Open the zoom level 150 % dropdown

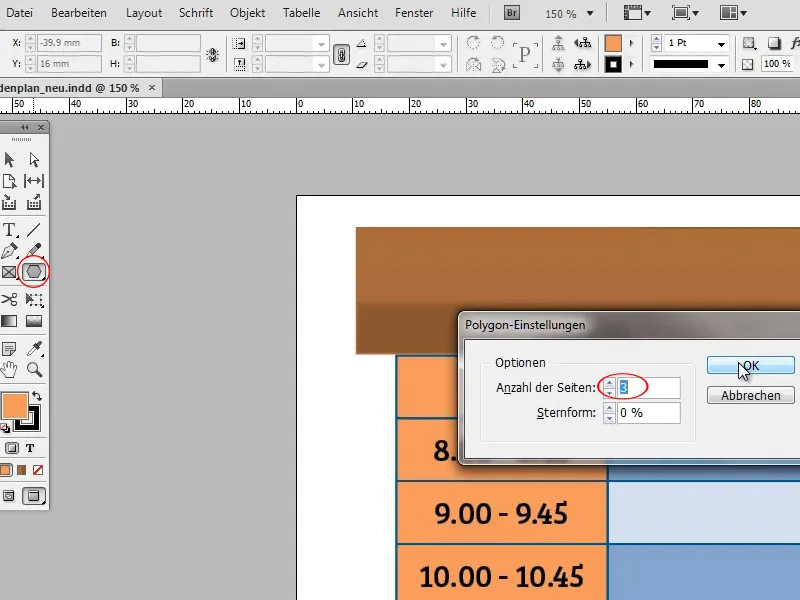(590, 14)
